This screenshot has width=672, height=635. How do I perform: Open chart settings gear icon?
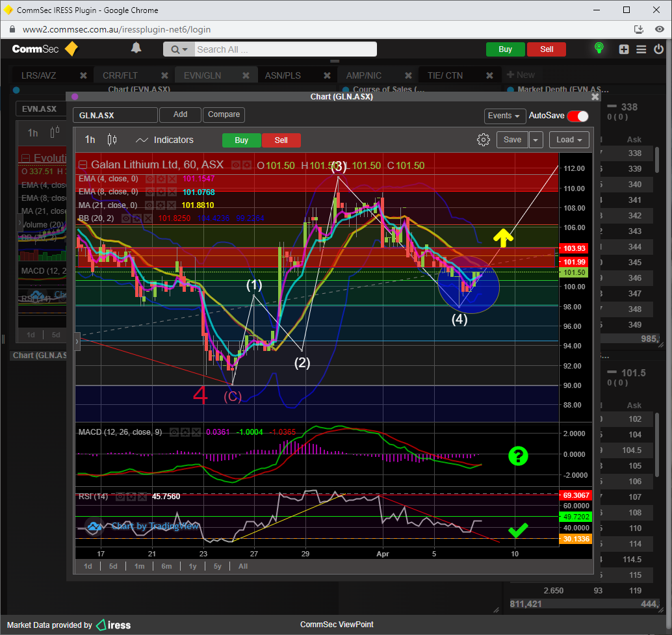point(484,140)
